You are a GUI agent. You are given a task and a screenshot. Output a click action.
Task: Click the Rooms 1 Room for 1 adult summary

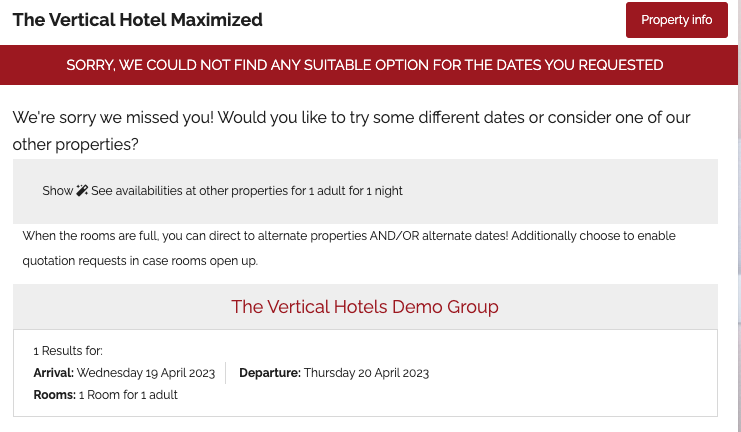[105, 395]
